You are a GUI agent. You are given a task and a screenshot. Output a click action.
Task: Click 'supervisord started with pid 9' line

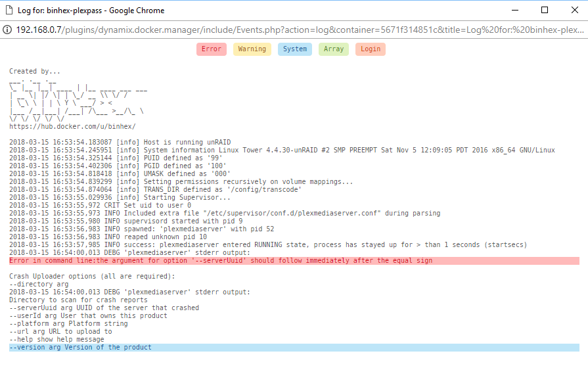coord(126,221)
